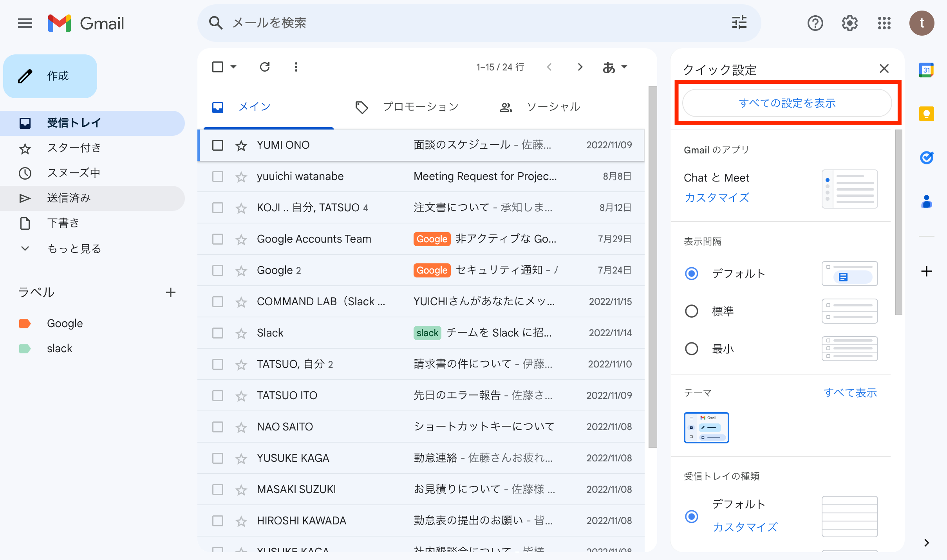Image resolution: width=947 pixels, height=560 pixels.
Task: Check the HIROSHI KAWADA email checkbox
Action: click(218, 521)
